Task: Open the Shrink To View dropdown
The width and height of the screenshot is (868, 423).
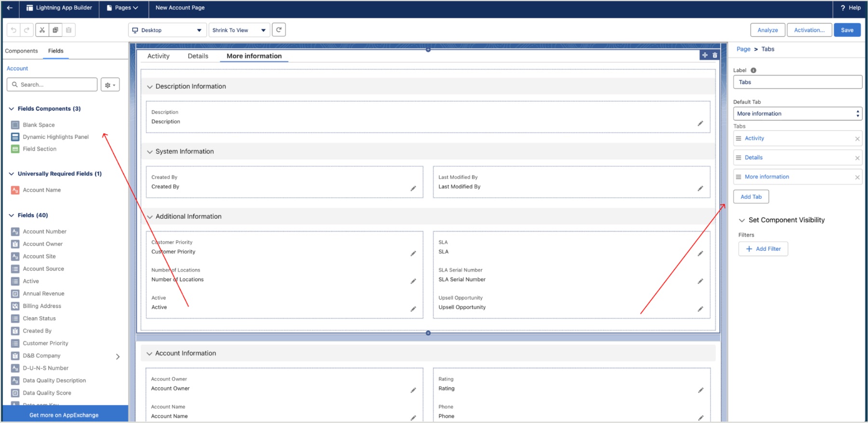Action: point(239,30)
